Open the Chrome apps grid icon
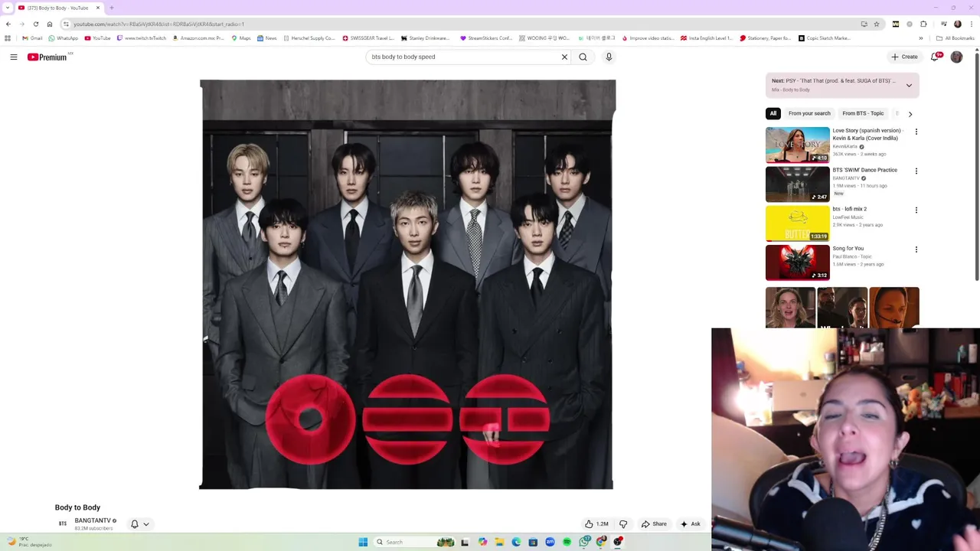Viewport: 980px width, 551px height. point(8,38)
